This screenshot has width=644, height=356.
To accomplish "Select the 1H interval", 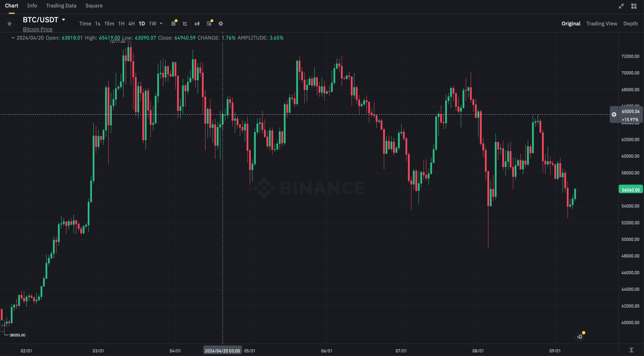I will (121, 23).
